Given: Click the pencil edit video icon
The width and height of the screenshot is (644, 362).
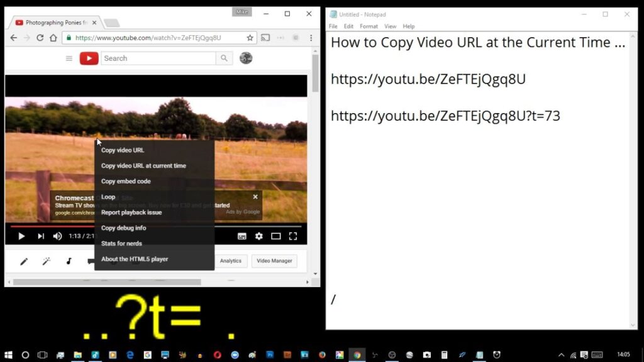Looking at the screenshot, I should click(x=24, y=261).
